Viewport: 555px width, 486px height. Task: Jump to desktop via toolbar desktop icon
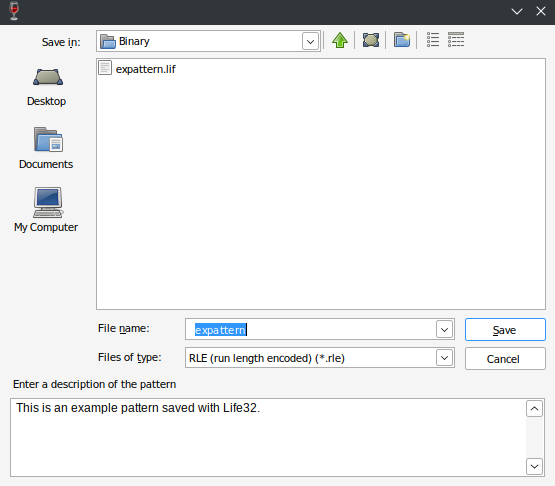371,40
